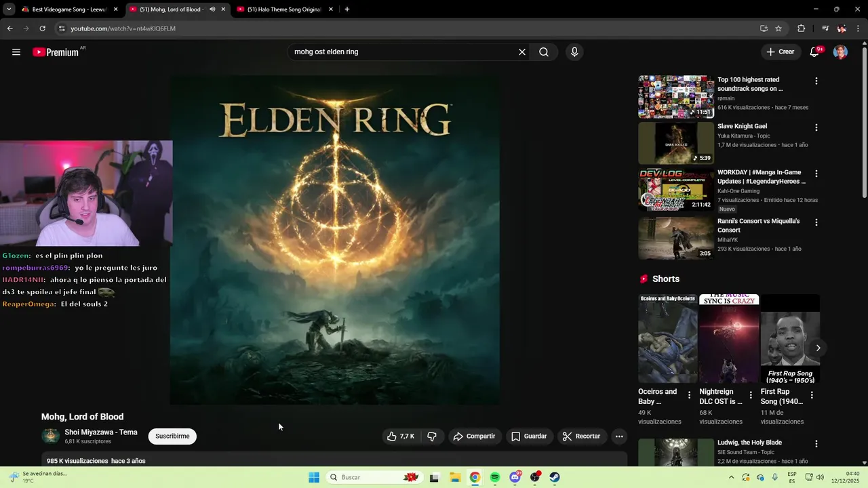Open the volume speaker tray icon
Screen dimensions: 868x488
point(820,477)
